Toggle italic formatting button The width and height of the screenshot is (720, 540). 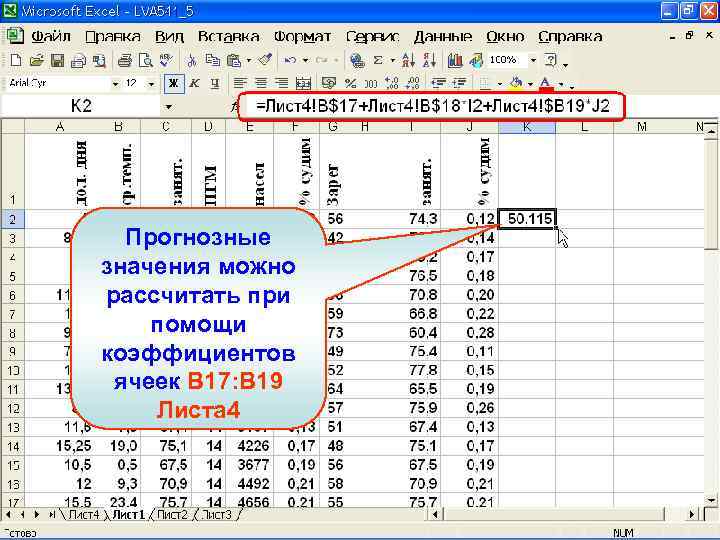click(194, 84)
